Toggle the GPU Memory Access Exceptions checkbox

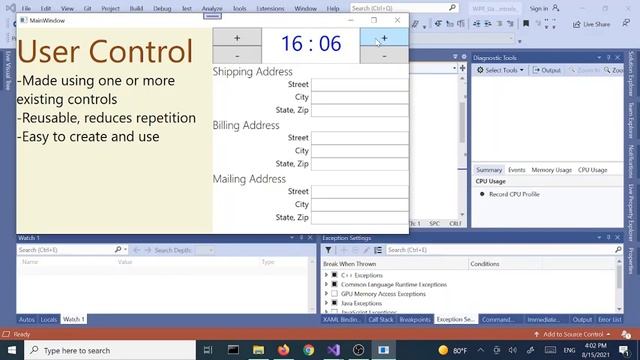(x=334, y=294)
